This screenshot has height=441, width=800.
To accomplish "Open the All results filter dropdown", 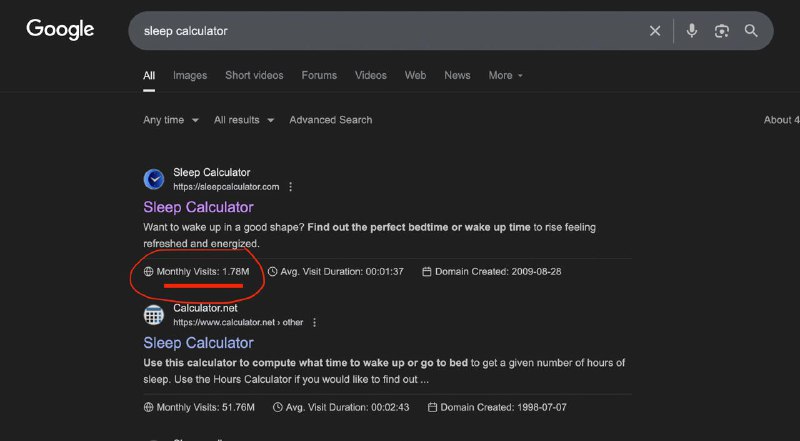I will pyautogui.click(x=244, y=120).
